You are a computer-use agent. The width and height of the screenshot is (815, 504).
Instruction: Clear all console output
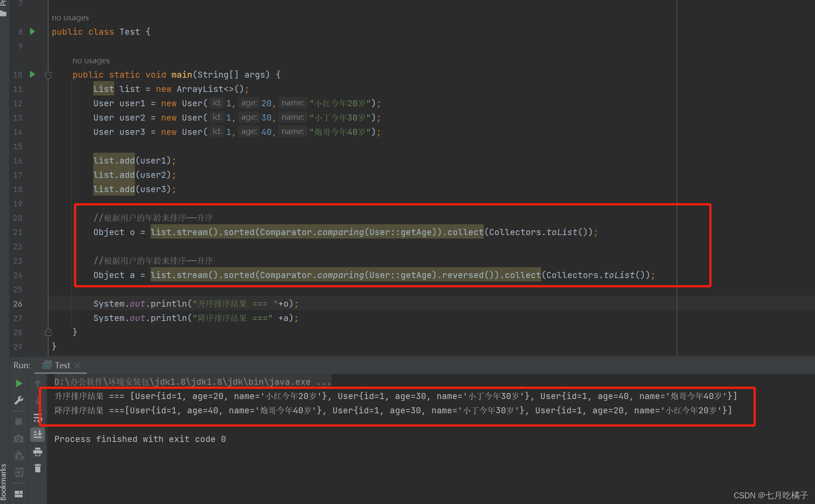tap(38, 468)
